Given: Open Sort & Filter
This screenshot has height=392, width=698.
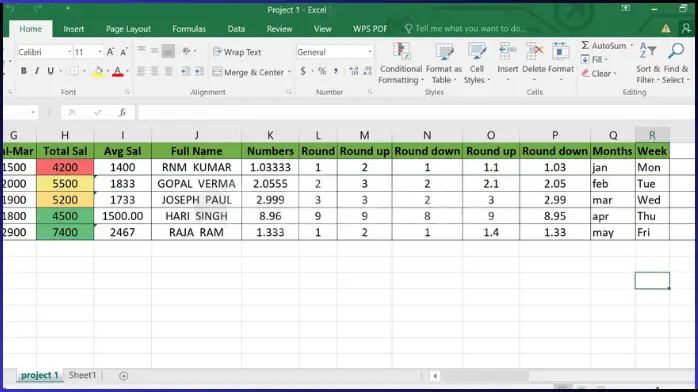Looking at the screenshot, I should coord(648,63).
